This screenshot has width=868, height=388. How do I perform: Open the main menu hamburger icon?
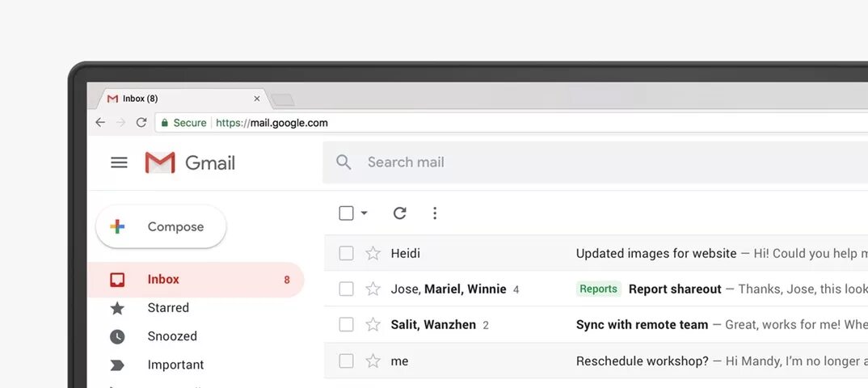119,162
